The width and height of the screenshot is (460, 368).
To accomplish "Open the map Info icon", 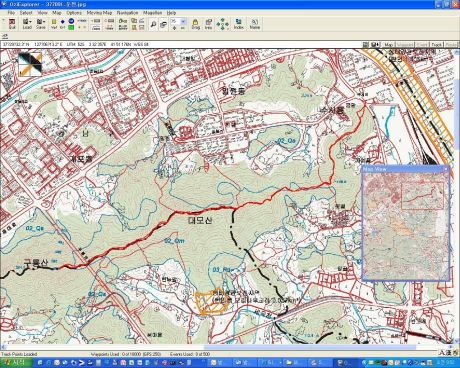I will pyautogui.click(x=208, y=24).
